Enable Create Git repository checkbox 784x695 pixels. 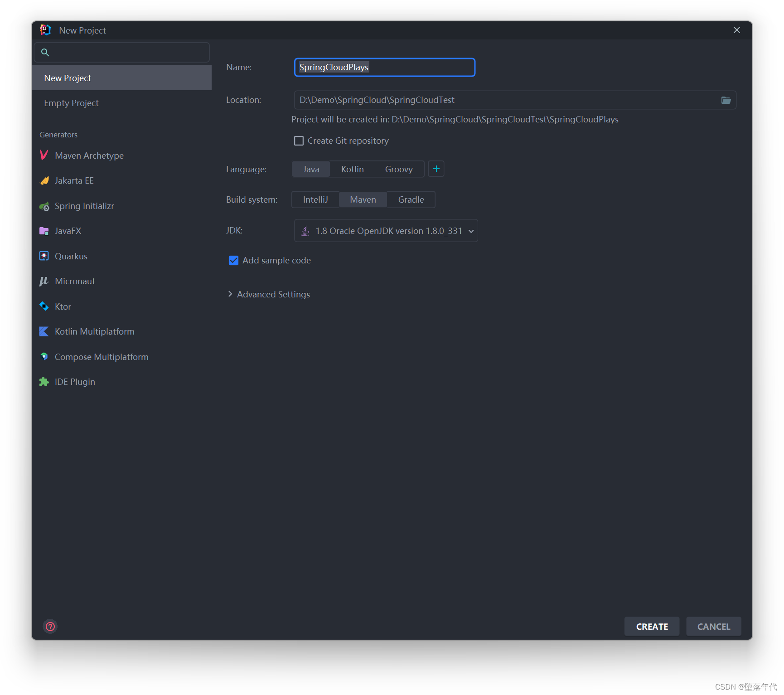pos(299,141)
